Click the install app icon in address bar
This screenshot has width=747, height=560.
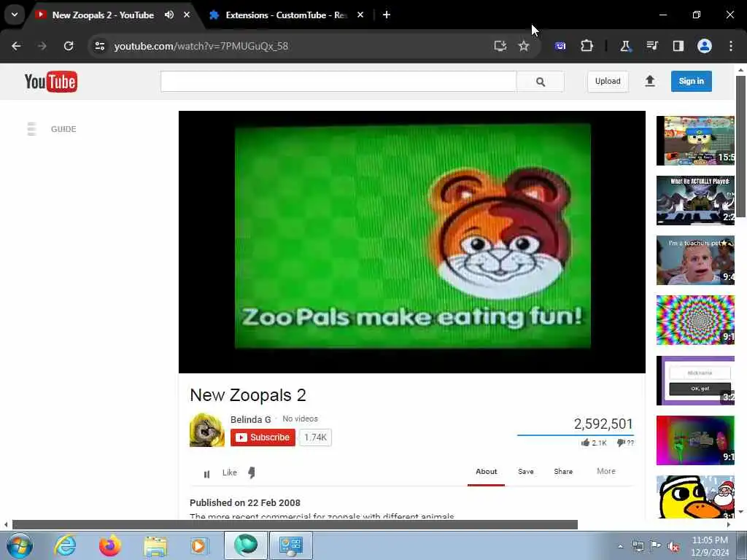tap(500, 46)
